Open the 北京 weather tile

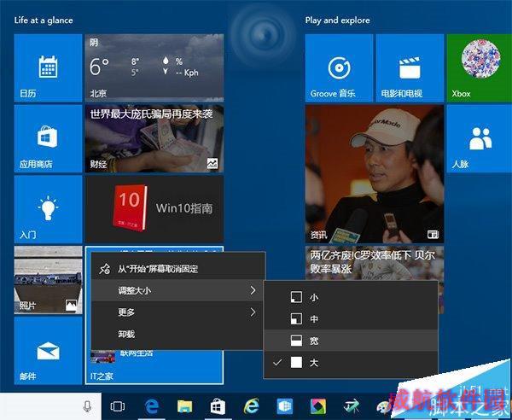(154, 68)
